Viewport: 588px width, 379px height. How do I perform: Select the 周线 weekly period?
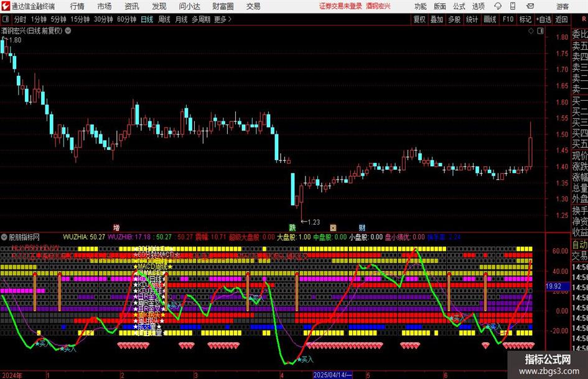coord(164,19)
